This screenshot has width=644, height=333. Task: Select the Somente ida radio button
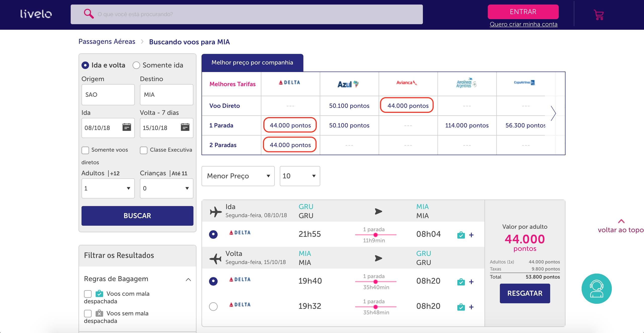(x=136, y=65)
